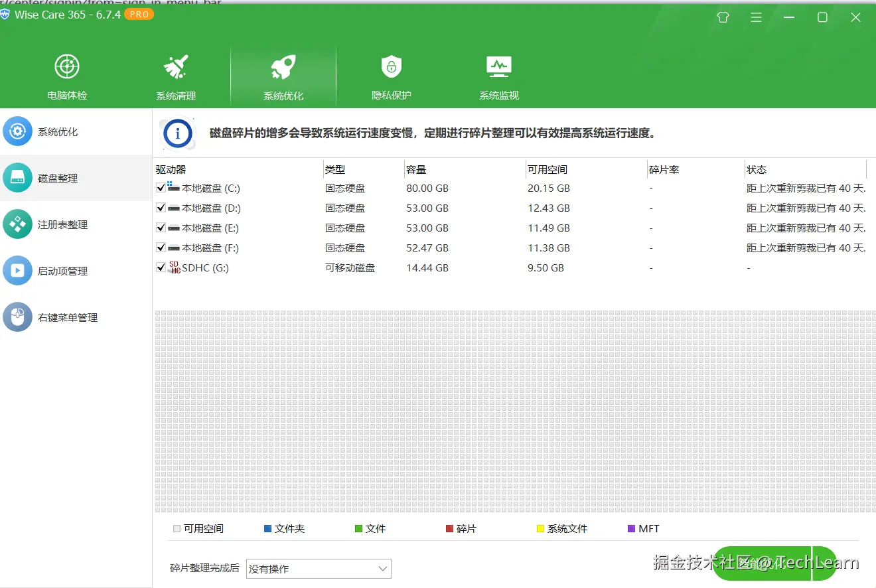Click the PRO badge in title bar
This screenshot has height=588, width=876.
click(139, 14)
